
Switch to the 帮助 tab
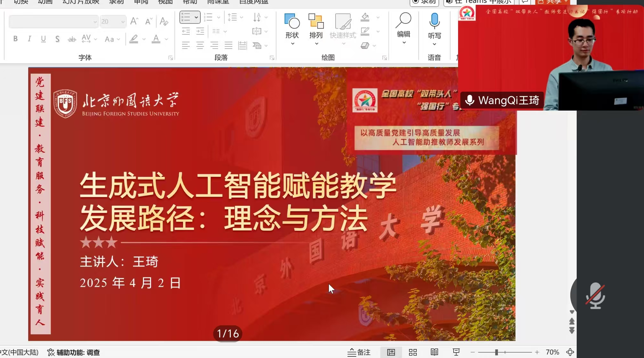coord(190,2)
